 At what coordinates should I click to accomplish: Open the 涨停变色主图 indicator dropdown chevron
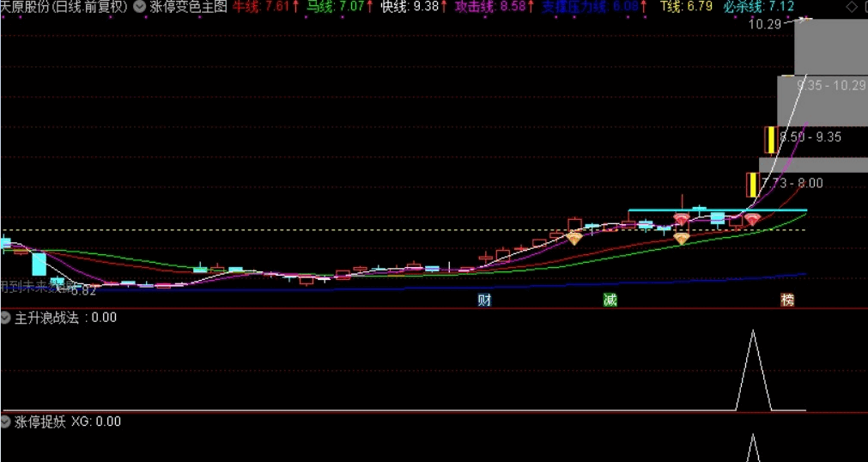(x=140, y=7)
